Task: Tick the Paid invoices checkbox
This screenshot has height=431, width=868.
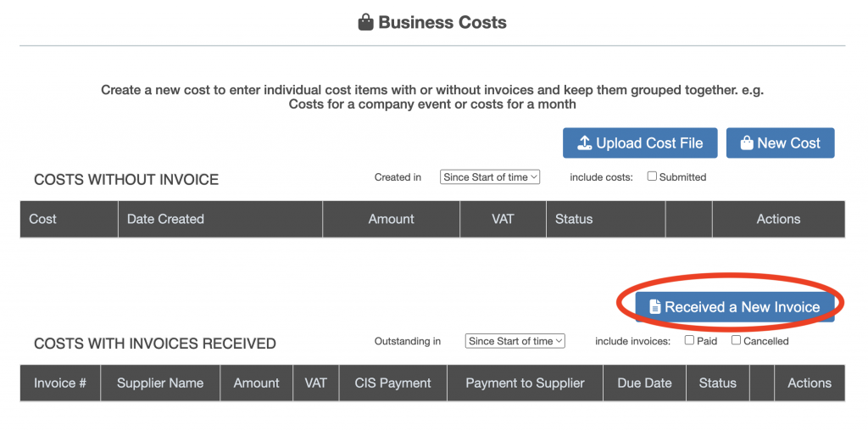Action: [689, 340]
